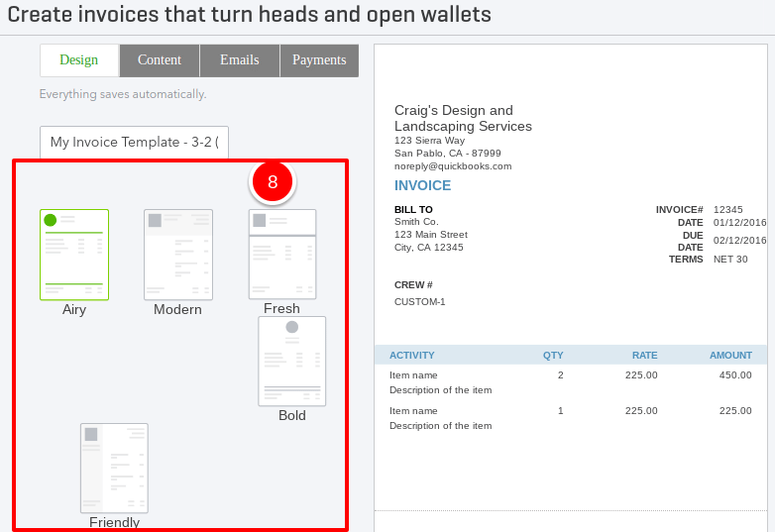
Task: Open the Content tab
Action: 160,60
